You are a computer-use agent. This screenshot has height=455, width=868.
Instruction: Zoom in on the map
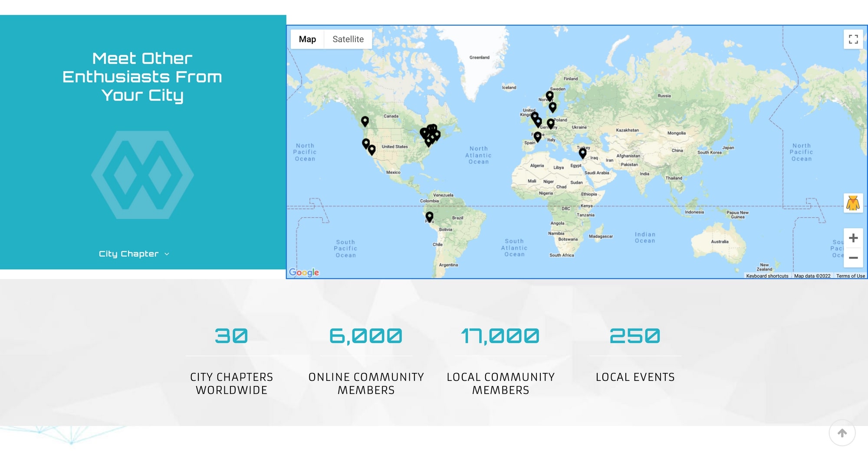coord(853,238)
